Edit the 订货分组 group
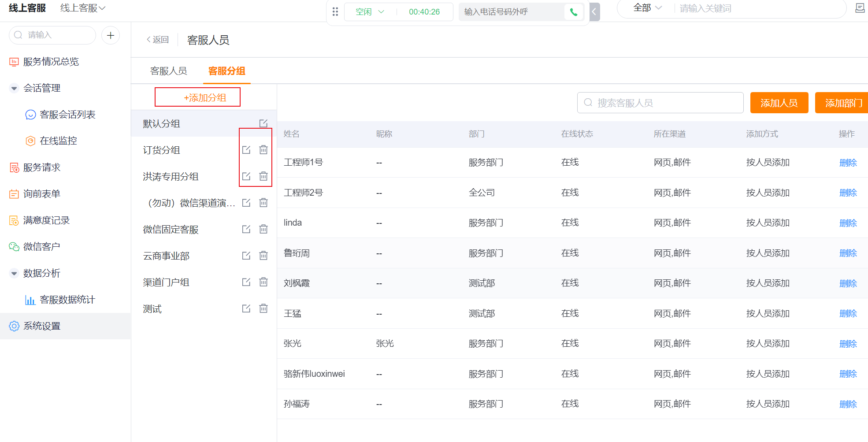This screenshot has width=868, height=442. pos(246,150)
